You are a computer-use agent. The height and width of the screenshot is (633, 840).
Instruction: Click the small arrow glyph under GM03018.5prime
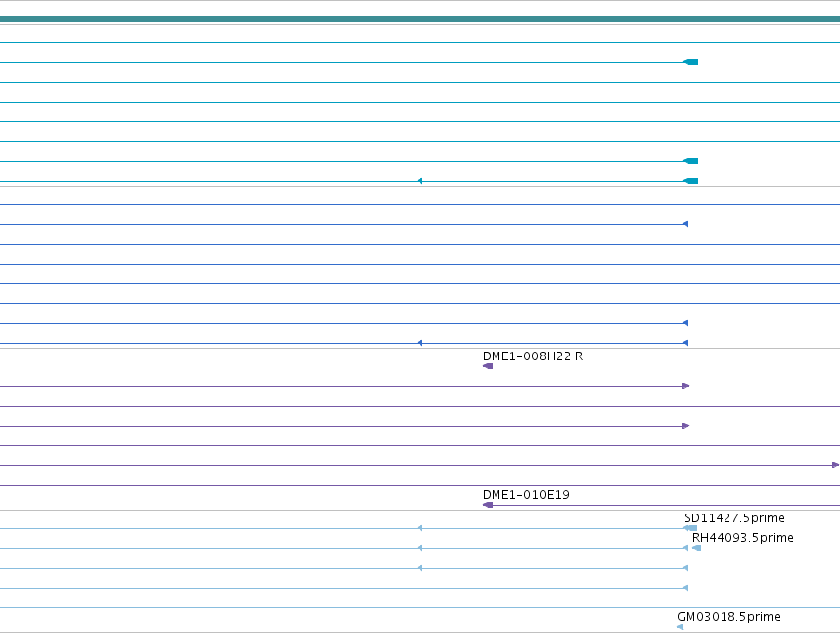pyautogui.click(x=680, y=627)
